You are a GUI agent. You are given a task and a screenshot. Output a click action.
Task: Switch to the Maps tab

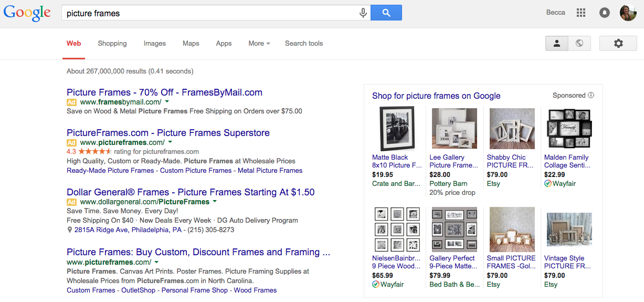191,44
